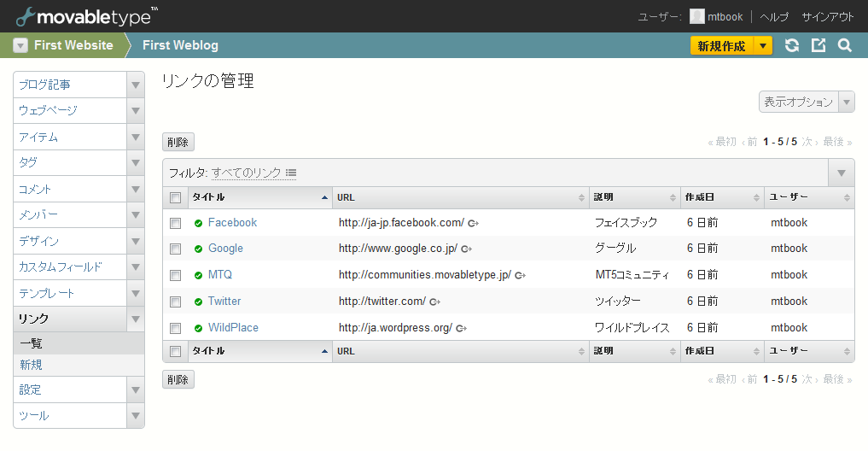The image size is (868, 451).
Task: Open external link icon for Google URL
Action: click(x=467, y=249)
